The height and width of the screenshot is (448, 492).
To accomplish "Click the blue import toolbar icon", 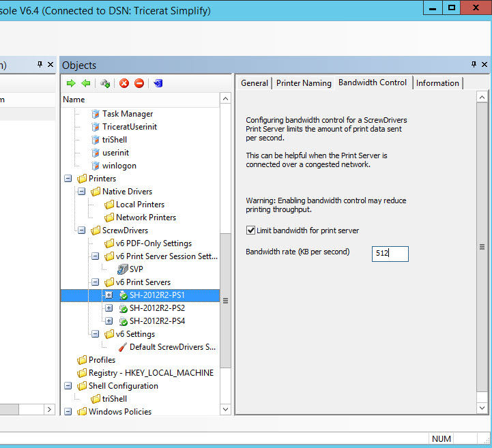I will point(158,83).
